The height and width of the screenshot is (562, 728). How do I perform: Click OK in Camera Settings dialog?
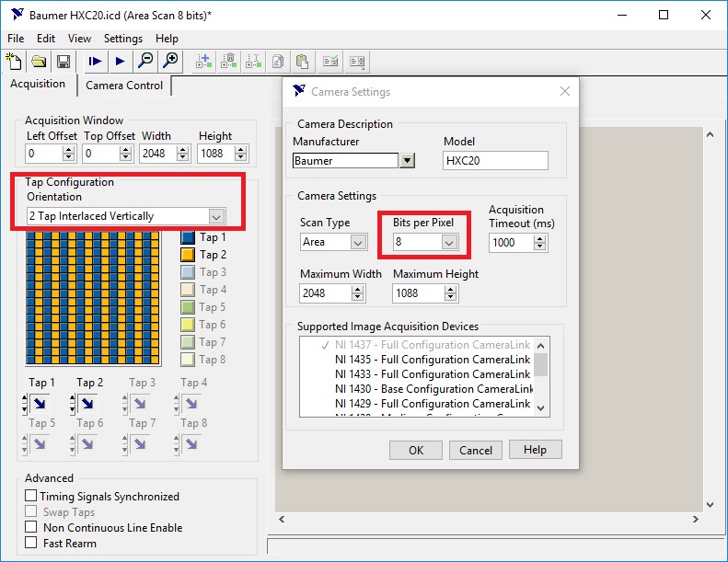pos(416,450)
